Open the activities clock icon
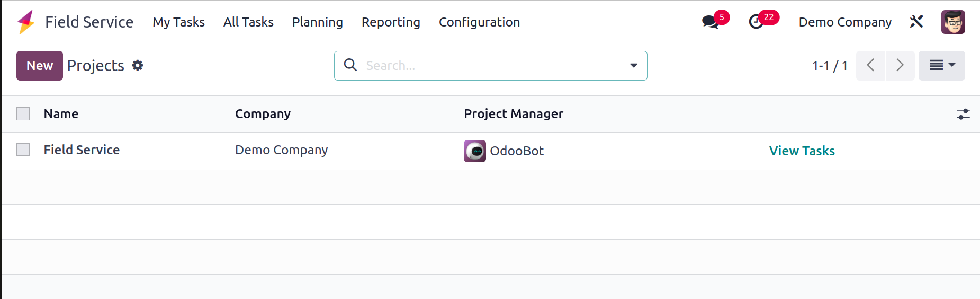Screen dimensions: 980x299 tap(756, 22)
